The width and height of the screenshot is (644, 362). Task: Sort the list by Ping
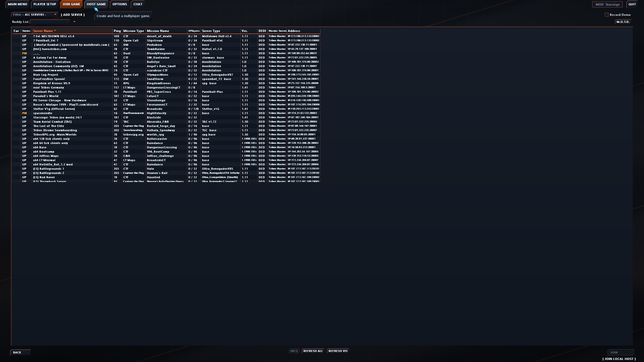point(117,31)
